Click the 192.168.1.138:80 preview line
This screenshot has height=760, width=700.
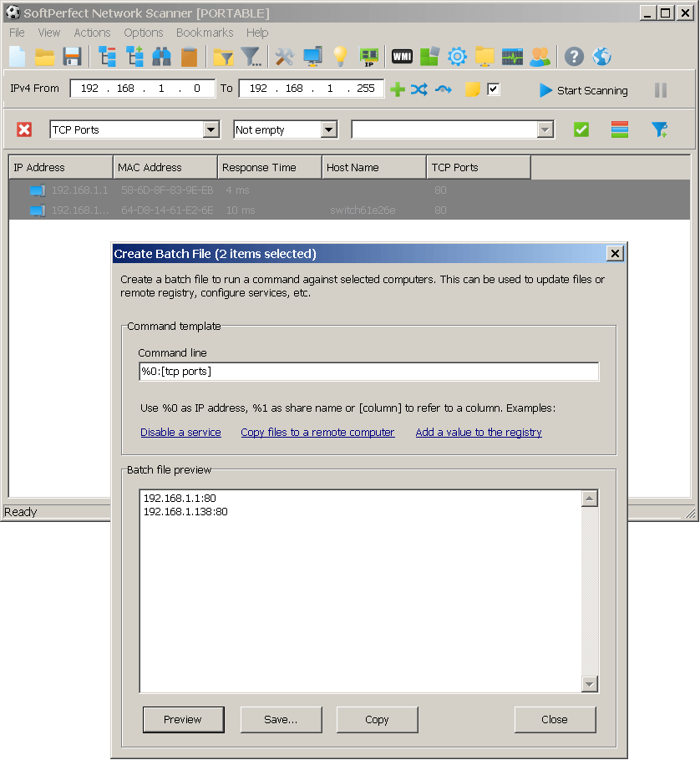point(185,512)
